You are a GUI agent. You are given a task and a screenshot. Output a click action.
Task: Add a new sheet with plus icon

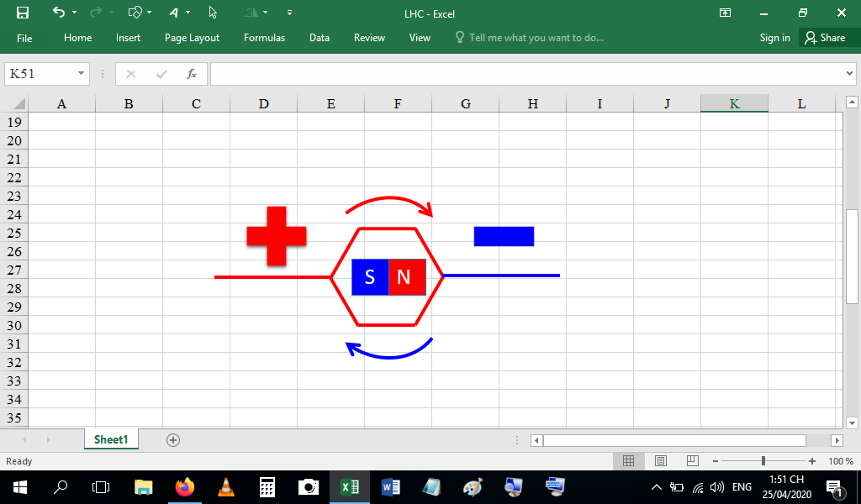[173, 439]
